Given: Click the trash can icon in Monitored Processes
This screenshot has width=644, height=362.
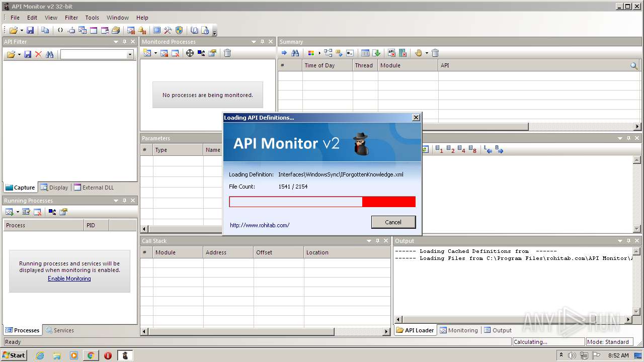Looking at the screenshot, I should coord(227,53).
